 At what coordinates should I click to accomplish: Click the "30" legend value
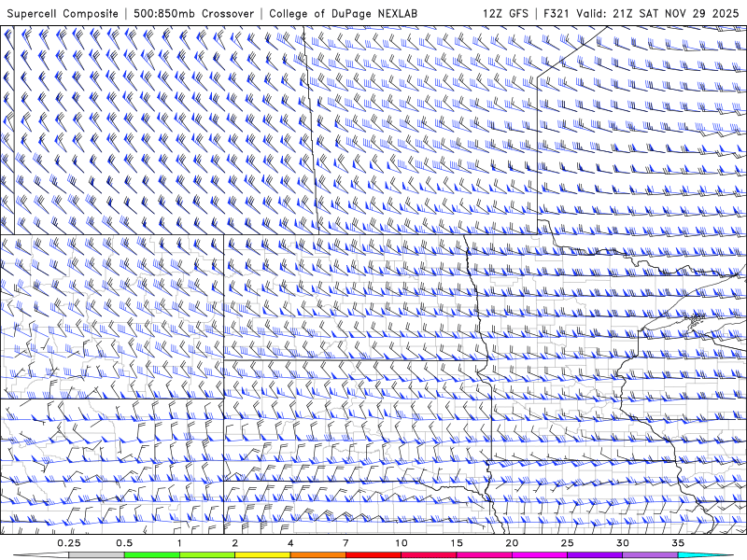pyautogui.click(x=622, y=543)
